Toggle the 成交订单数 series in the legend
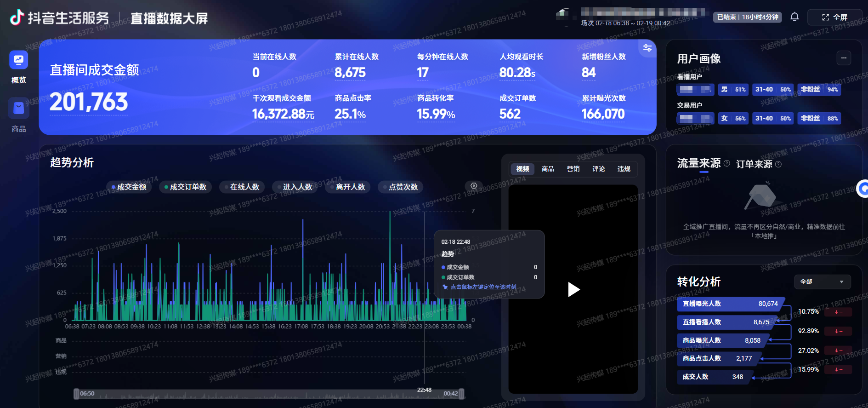This screenshot has width=868, height=408. click(x=186, y=187)
